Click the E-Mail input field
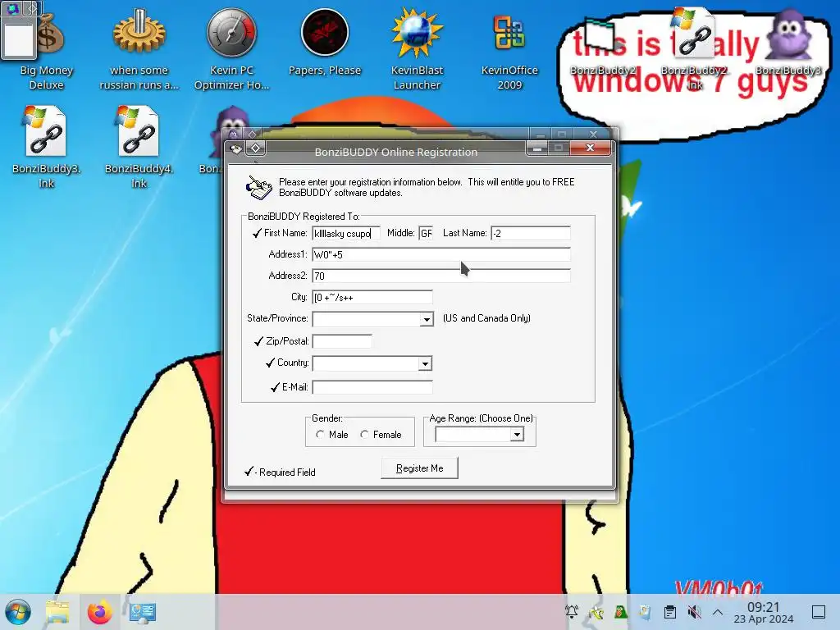The image size is (840, 630). click(372, 387)
